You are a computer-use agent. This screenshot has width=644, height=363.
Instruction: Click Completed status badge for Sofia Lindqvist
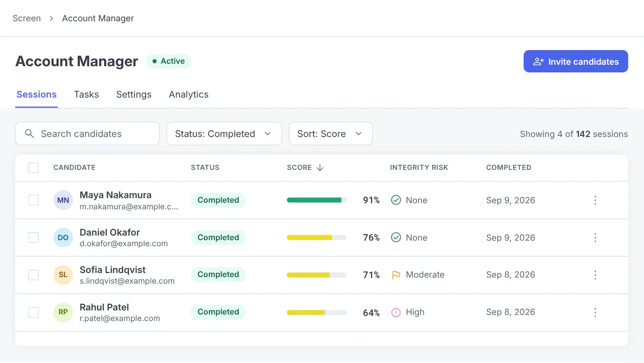[218, 275]
